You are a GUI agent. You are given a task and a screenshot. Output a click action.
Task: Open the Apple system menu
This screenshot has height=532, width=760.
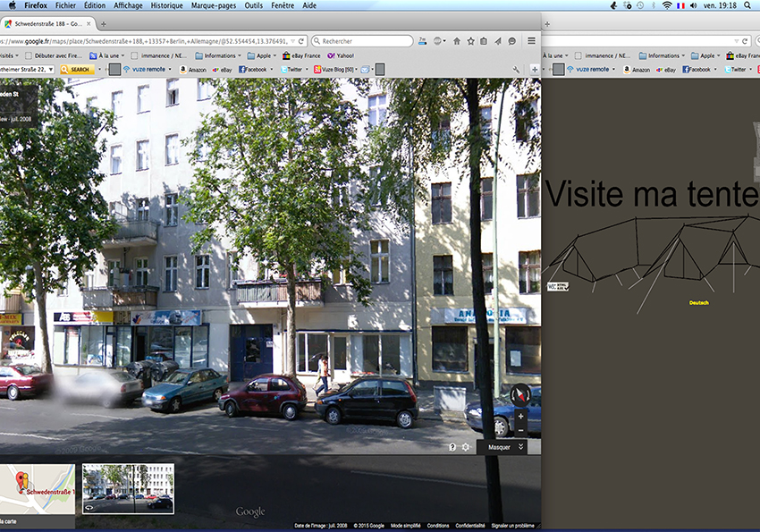coord(13,5)
